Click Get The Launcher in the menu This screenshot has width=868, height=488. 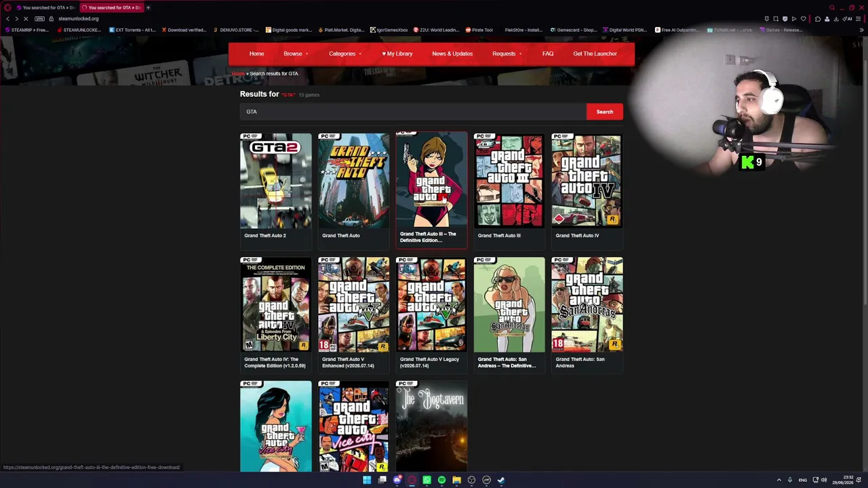click(595, 54)
